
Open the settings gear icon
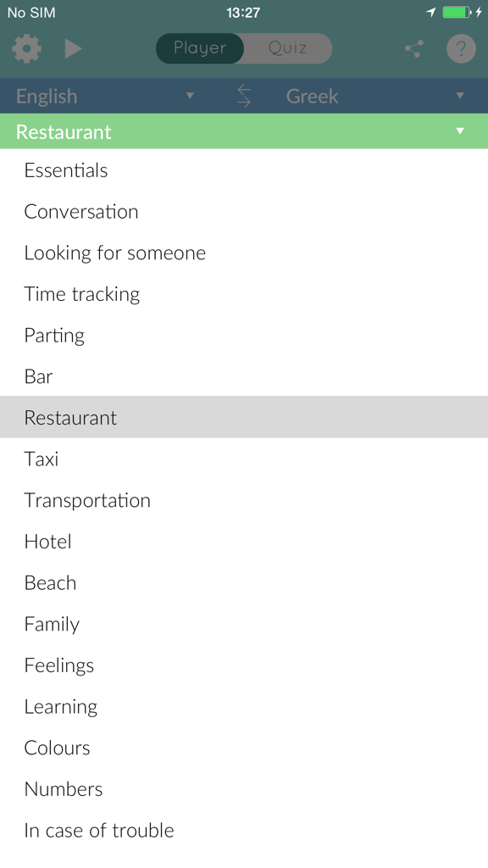coord(25,48)
